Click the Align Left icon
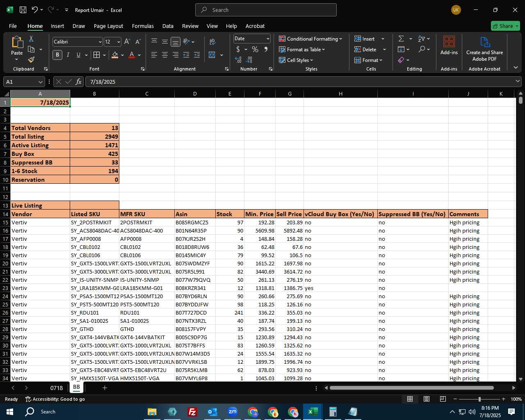Screen dimensions: 525x420 (x=154, y=55)
